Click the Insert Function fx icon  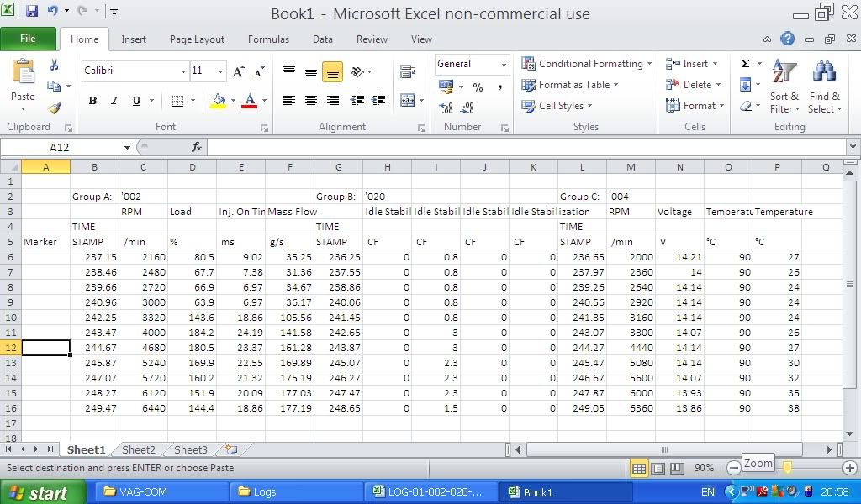[x=197, y=147]
